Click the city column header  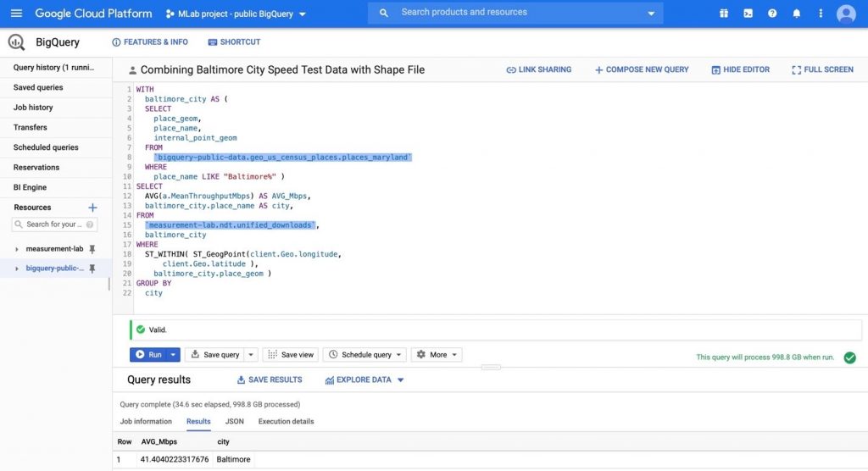pos(223,442)
